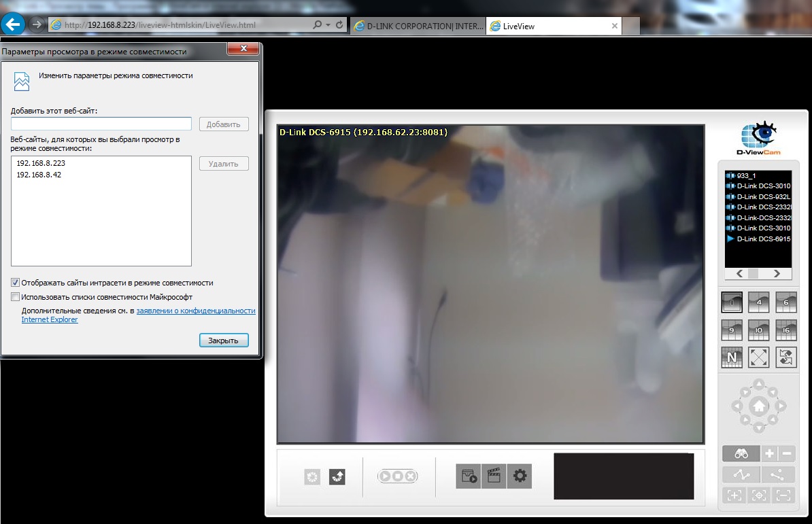Viewport: 812px width, 524px height.
Task: Enable using Microsoft compatibility lists checkbox
Action: pyautogui.click(x=15, y=297)
